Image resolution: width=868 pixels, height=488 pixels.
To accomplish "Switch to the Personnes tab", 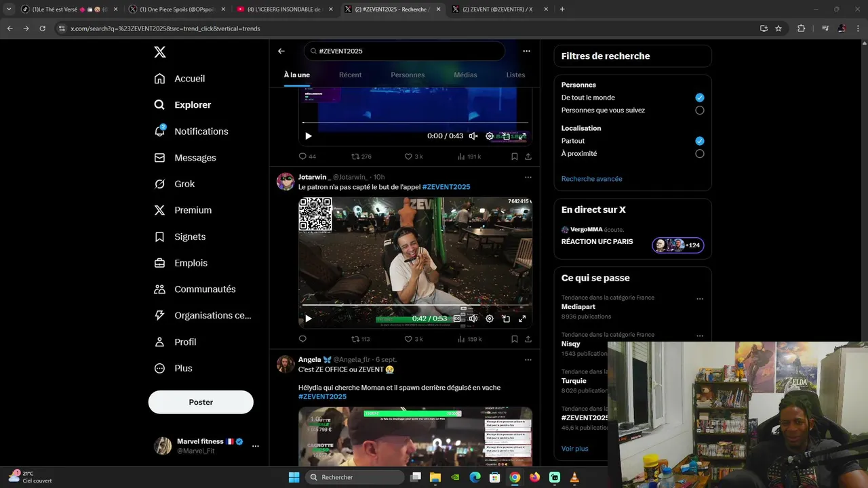I will [x=408, y=75].
